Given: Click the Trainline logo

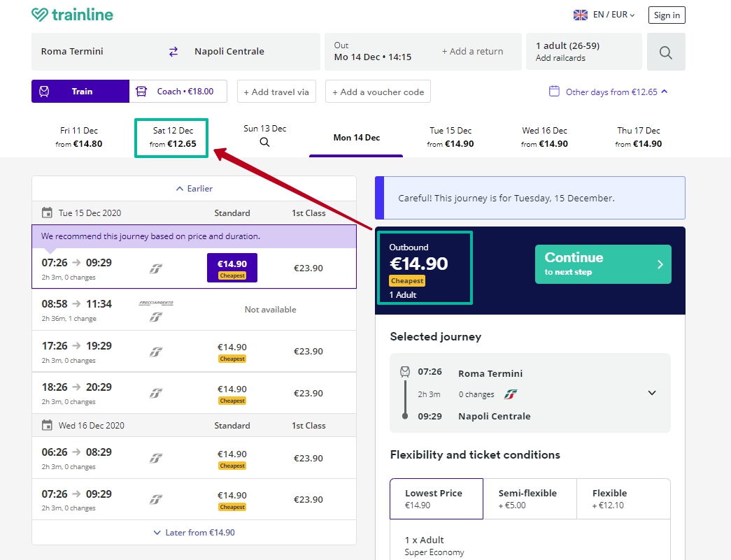Looking at the screenshot, I should 72,15.
